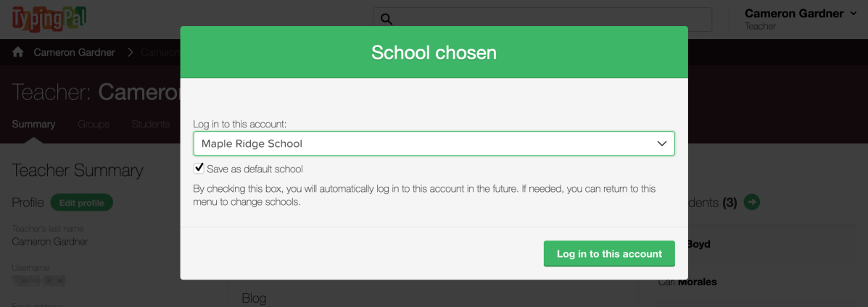The width and height of the screenshot is (868, 307).
Task: Open the Groups tab
Action: (x=94, y=124)
